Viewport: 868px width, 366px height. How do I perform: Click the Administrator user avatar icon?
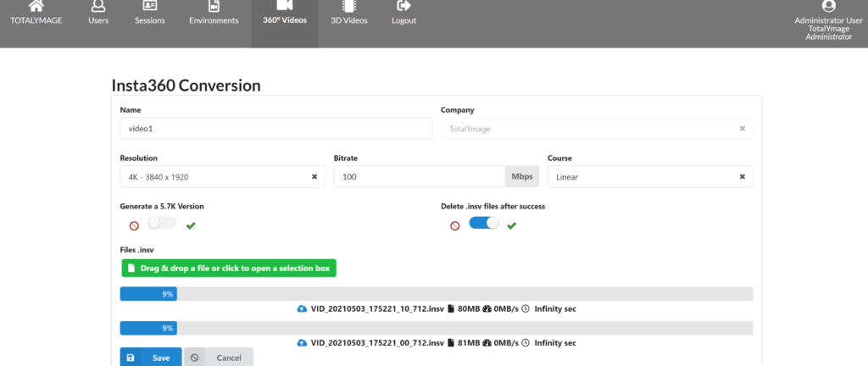pyautogui.click(x=829, y=6)
